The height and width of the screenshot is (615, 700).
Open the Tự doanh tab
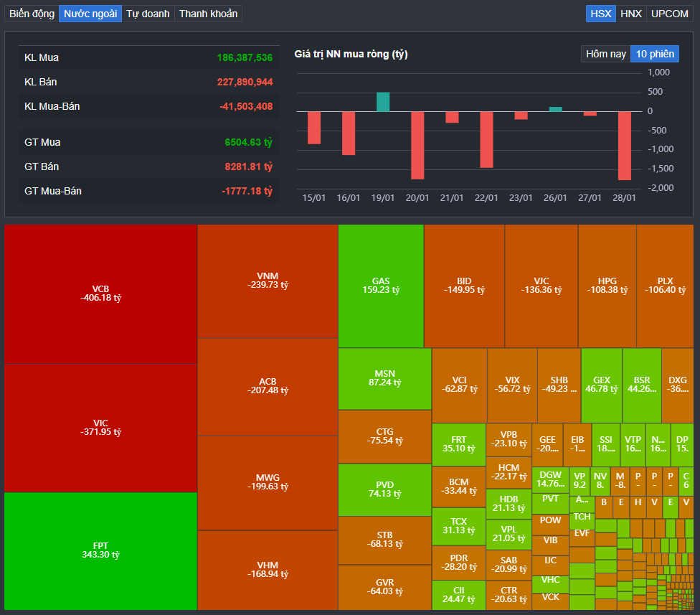(148, 14)
